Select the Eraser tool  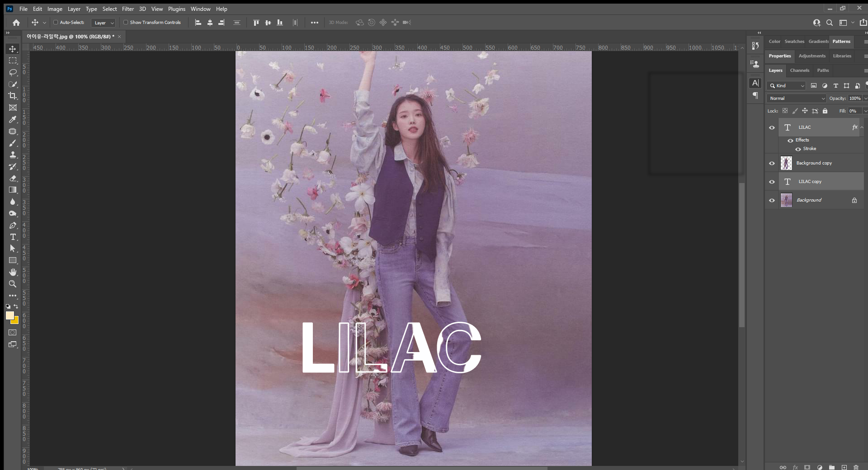(13, 178)
